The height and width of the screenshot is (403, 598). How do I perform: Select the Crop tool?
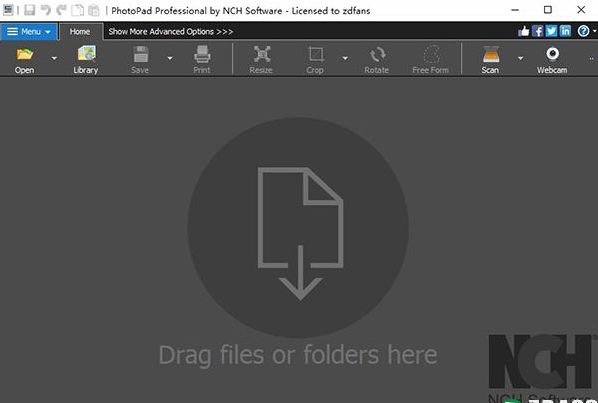click(315, 59)
